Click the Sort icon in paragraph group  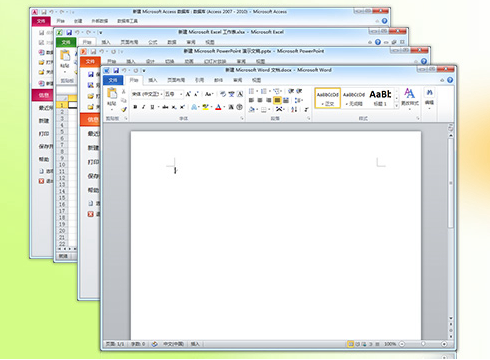pos(294,109)
